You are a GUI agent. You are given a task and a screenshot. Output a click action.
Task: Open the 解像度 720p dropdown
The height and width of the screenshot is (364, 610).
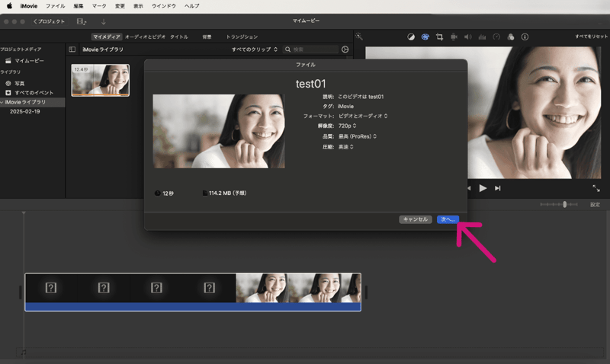tap(346, 126)
